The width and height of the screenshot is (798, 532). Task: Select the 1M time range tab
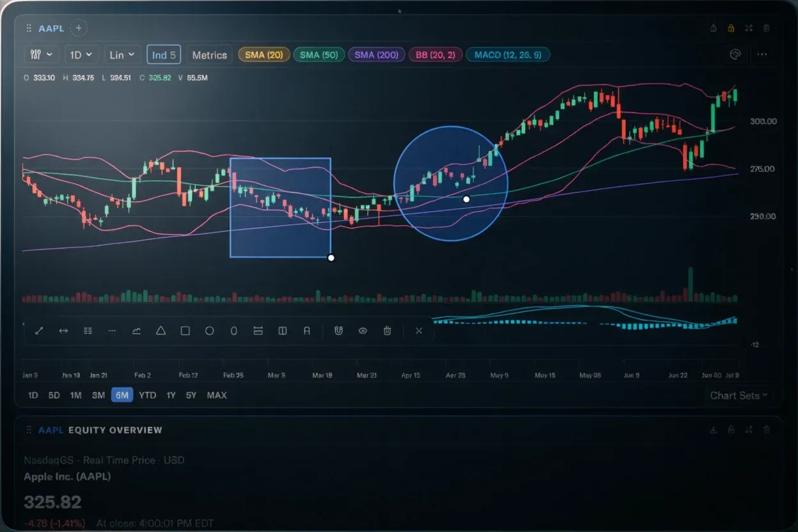point(75,395)
